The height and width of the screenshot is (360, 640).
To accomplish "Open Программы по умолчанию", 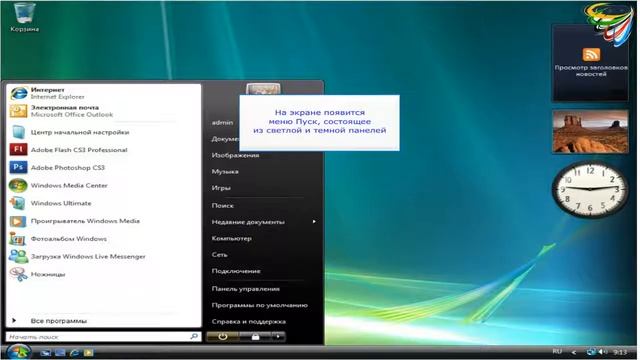I will 260,305.
